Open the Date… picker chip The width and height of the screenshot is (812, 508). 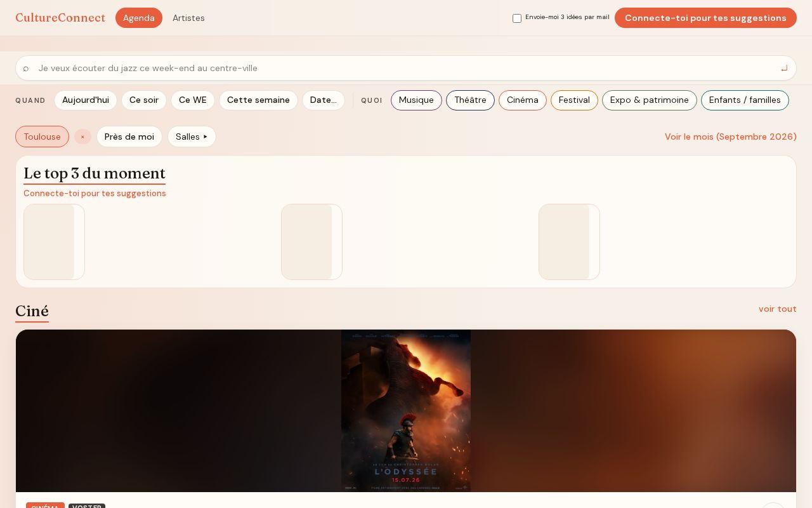[324, 100]
